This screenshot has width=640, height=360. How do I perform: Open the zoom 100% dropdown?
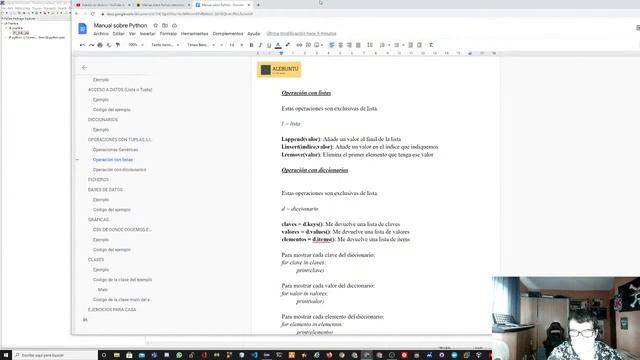[136, 45]
